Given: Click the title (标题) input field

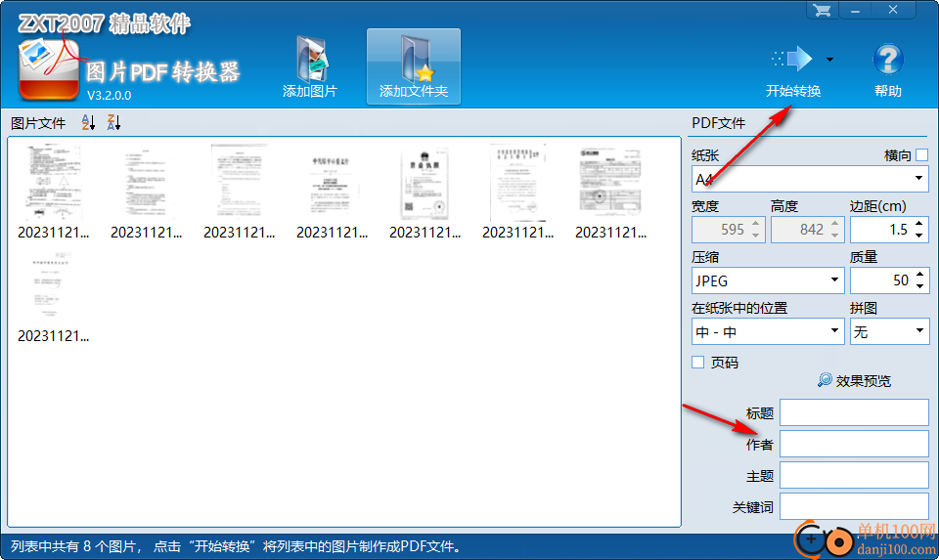Looking at the screenshot, I should pos(854,412).
